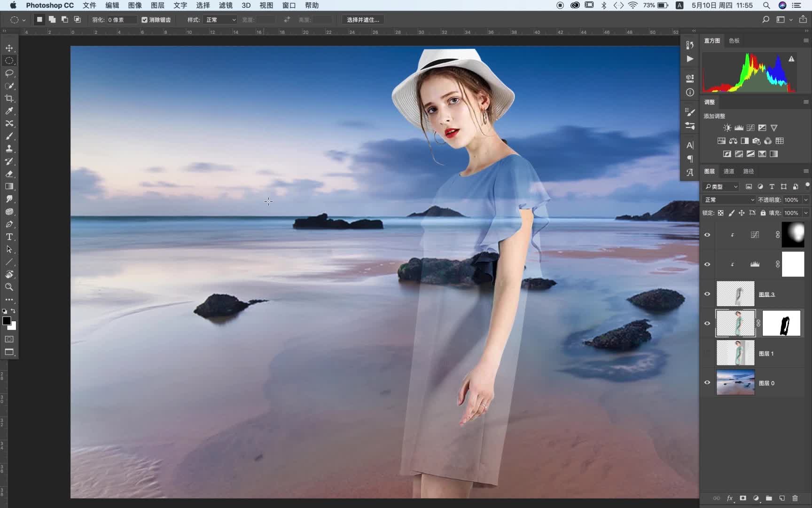812x508 pixels.
Task: Select the Zoom tool in toolbar
Action: tap(9, 287)
